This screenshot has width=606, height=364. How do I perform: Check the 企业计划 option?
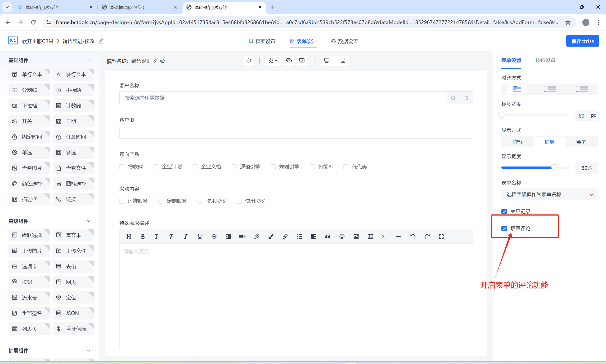click(x=156, y=167)
